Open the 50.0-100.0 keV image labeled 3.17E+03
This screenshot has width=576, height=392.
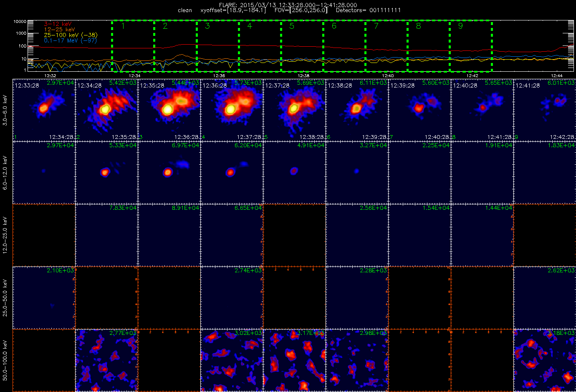(295, 360)
